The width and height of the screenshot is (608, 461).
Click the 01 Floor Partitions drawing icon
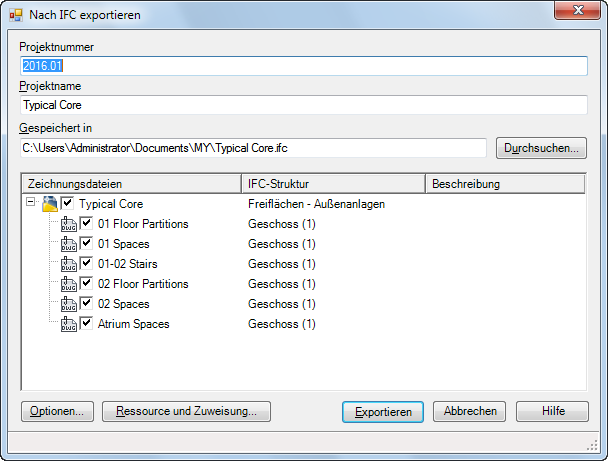tap(69, 224)
